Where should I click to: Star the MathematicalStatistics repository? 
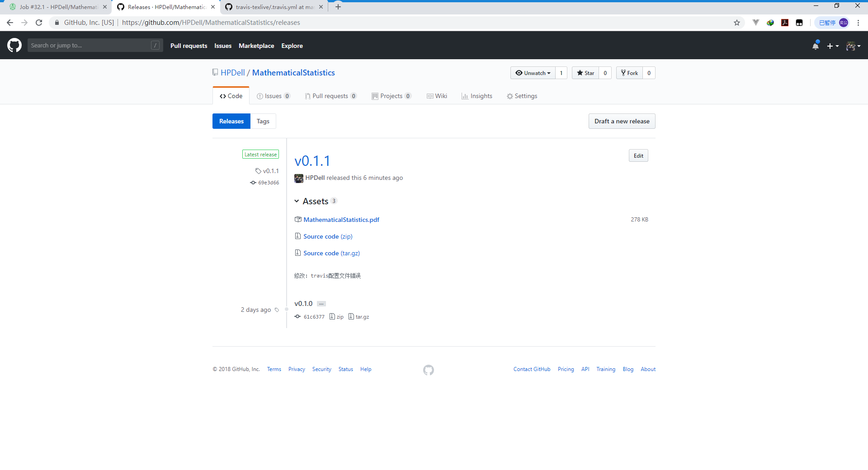pos(585,73)
